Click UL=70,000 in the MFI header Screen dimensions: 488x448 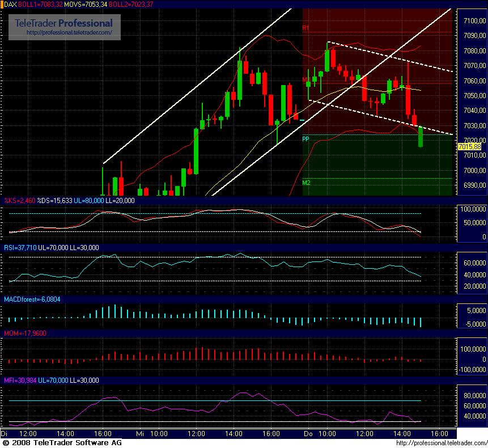point(53,381)
